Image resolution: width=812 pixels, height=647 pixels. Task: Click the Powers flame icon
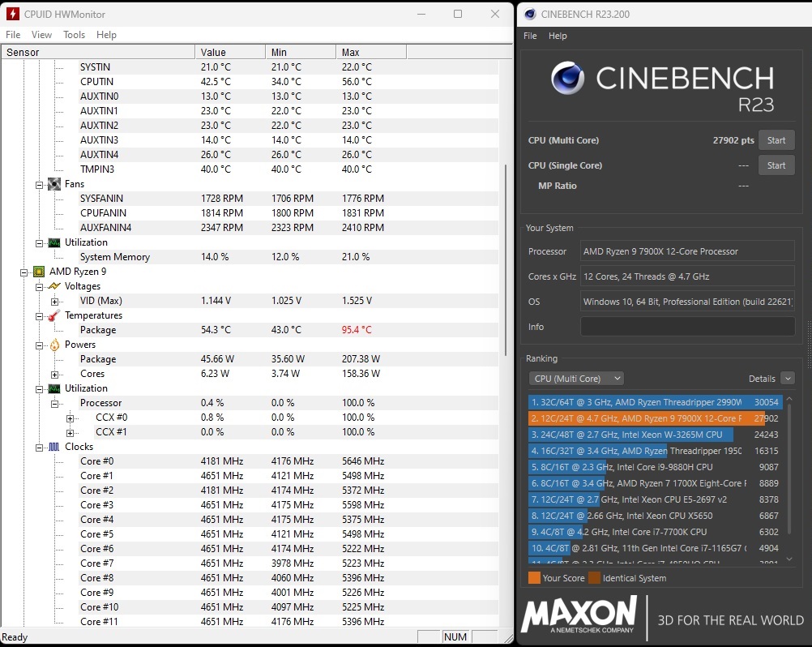[x=54, y=345]
